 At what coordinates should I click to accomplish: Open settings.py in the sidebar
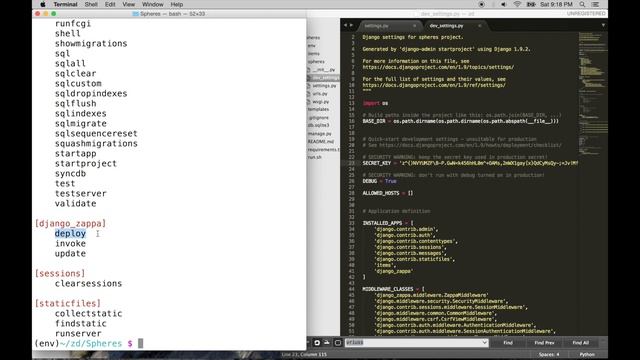click(324, 86)
